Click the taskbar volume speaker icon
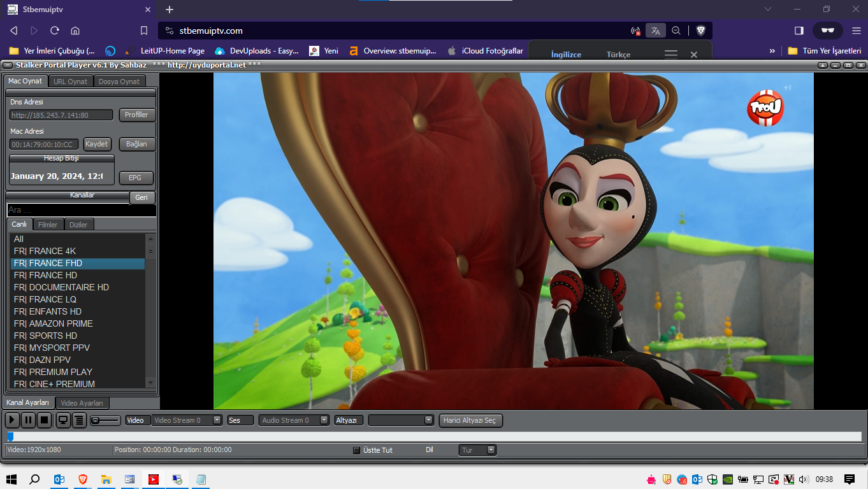 point(804,479)
